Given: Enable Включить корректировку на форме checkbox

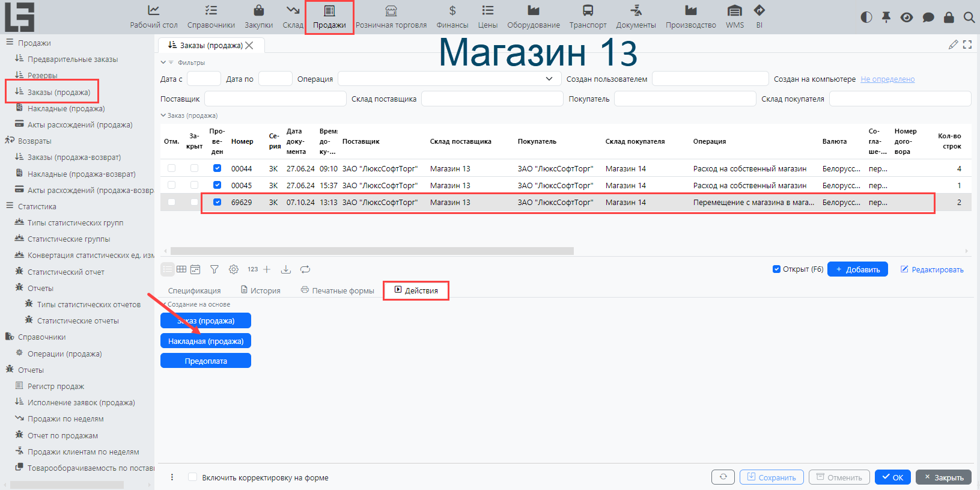Looking at the screenshot, I should (x=193, y=477).
